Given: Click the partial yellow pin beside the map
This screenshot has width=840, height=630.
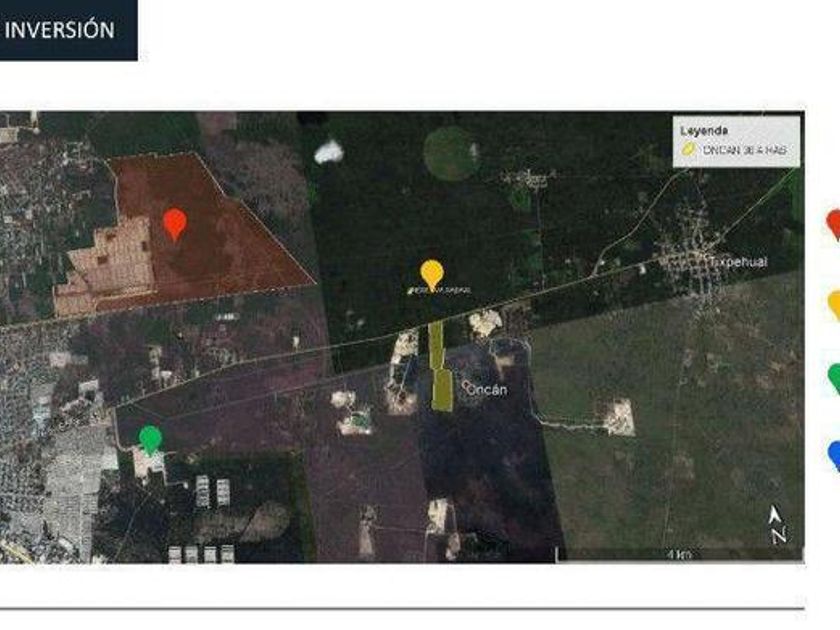Looking at the screenshot, I should coord(834,305).
